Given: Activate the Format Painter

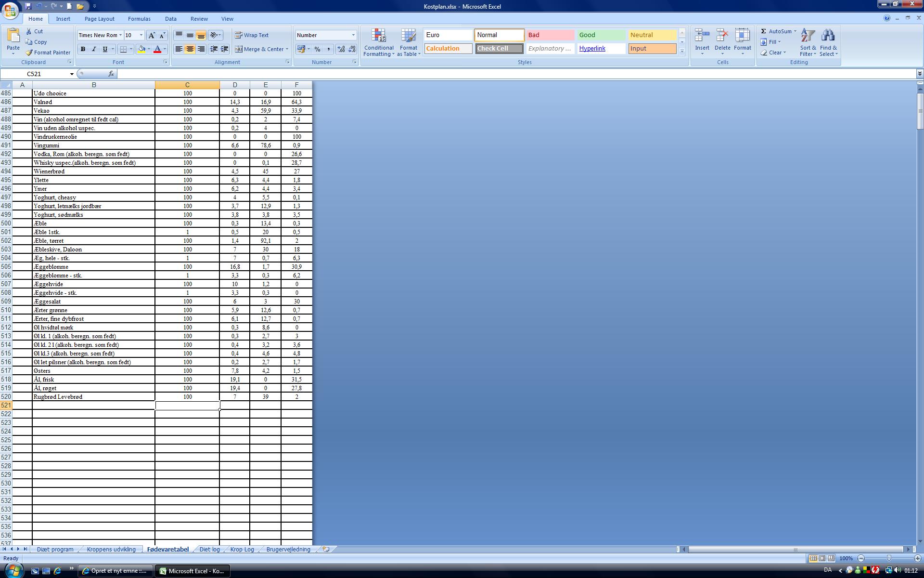Looking at the screenshot, I should (x=48, y=53).
